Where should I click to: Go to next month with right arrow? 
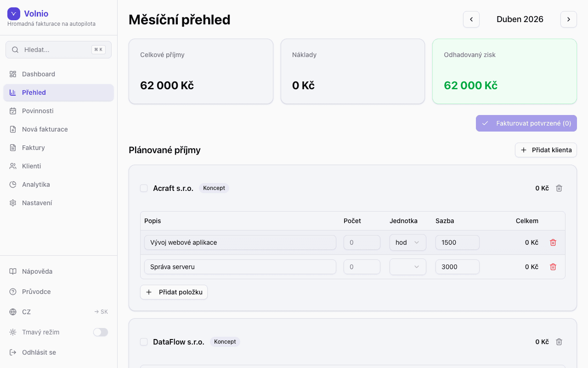click(x=569, y=19)
